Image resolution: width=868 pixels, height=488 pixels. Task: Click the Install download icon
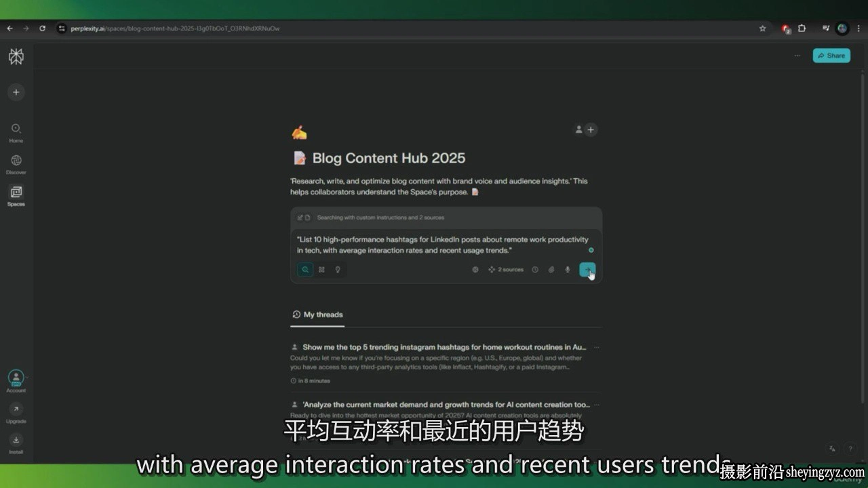point(16,439)
